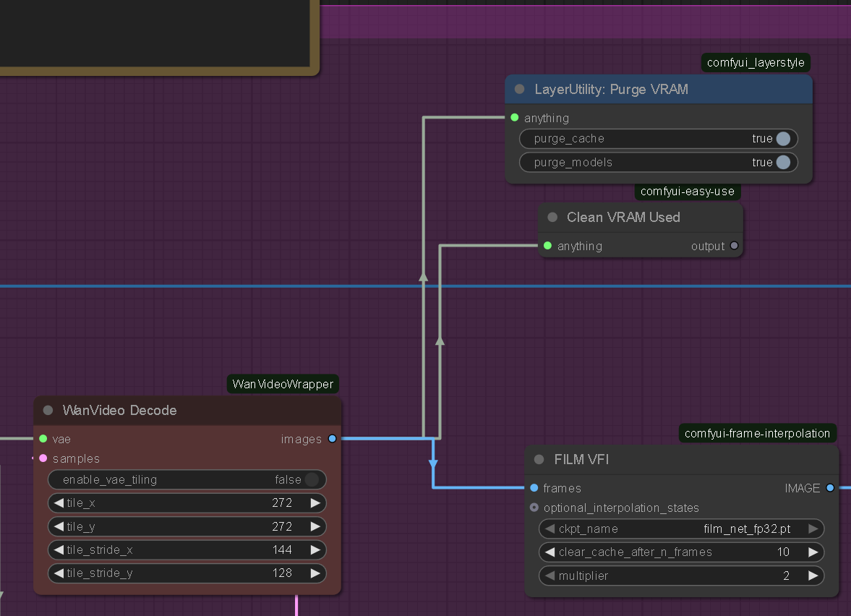Increase clear_cache_after_n_frames value
851x616 pixels.
click(x=813, y=552)
